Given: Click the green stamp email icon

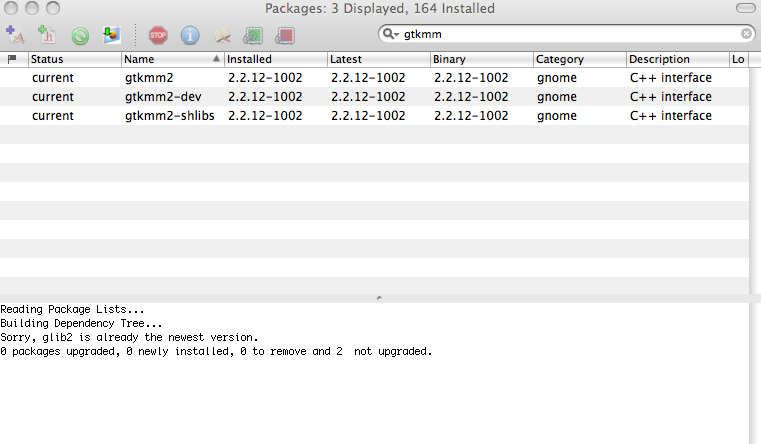Looking at the screenshot, I should coord(254,35).
